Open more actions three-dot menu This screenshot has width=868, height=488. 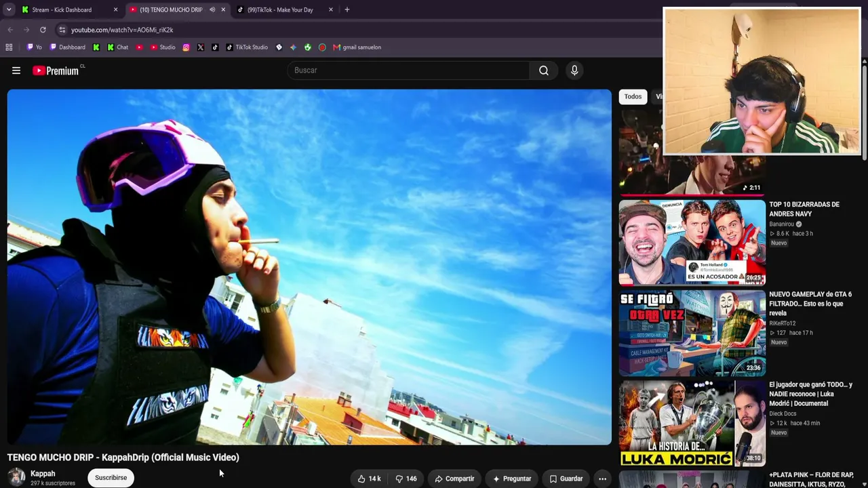pos(602,479)
